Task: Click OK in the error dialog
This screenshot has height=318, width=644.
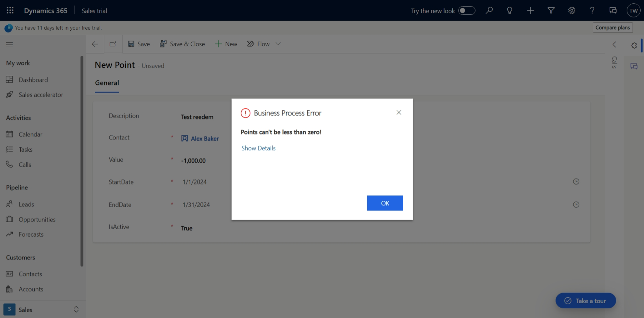Action: point(385,203)
